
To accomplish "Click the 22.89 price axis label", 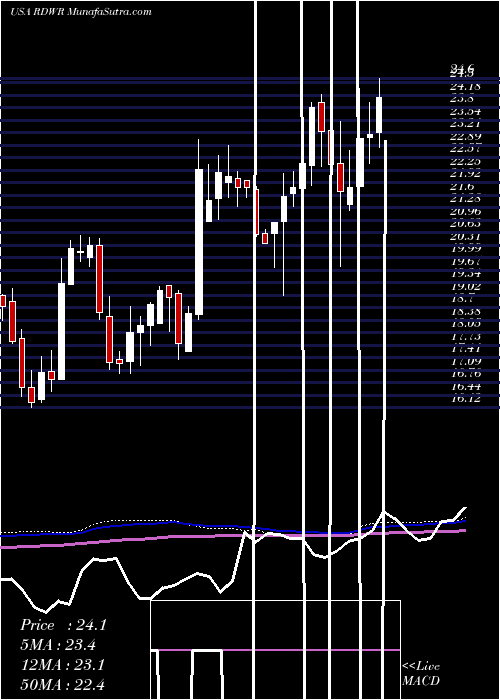I will tap(465, 137).
